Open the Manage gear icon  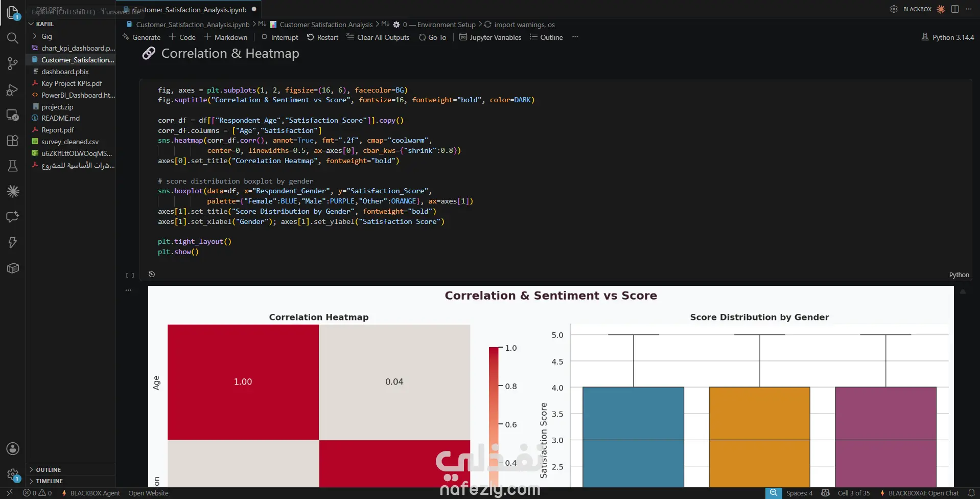click(13, 475)
